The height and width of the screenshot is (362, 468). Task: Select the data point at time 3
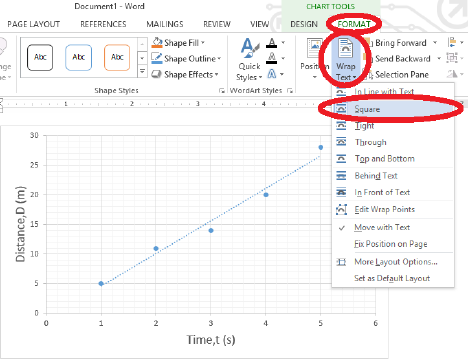tap(211, 230)
